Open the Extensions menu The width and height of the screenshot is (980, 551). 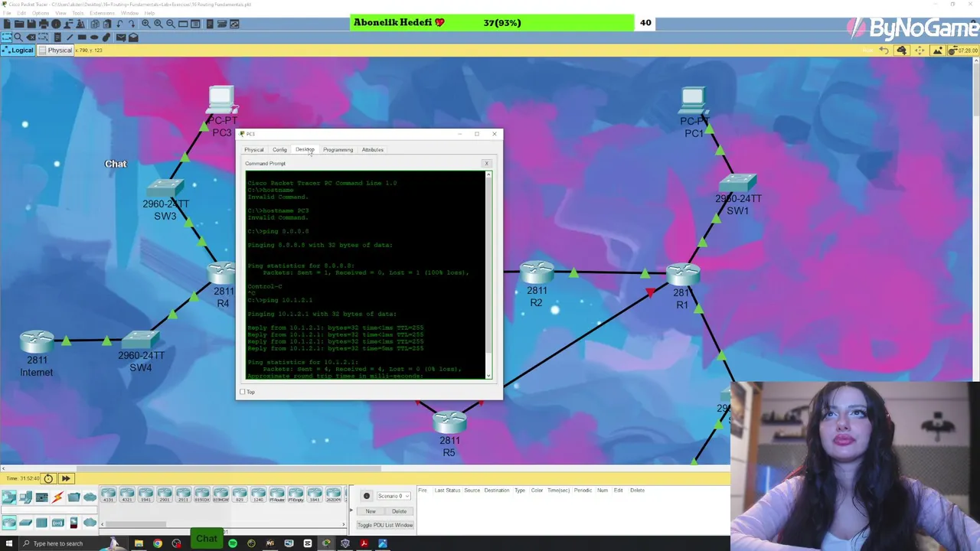(102, 13)
